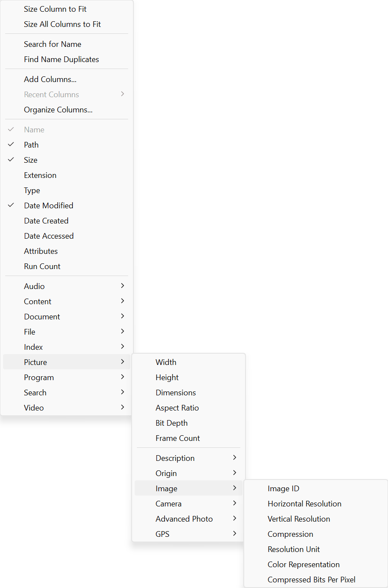Add the Aspect Ratio column
Viewport: 388px width, 588px height.
177,408
